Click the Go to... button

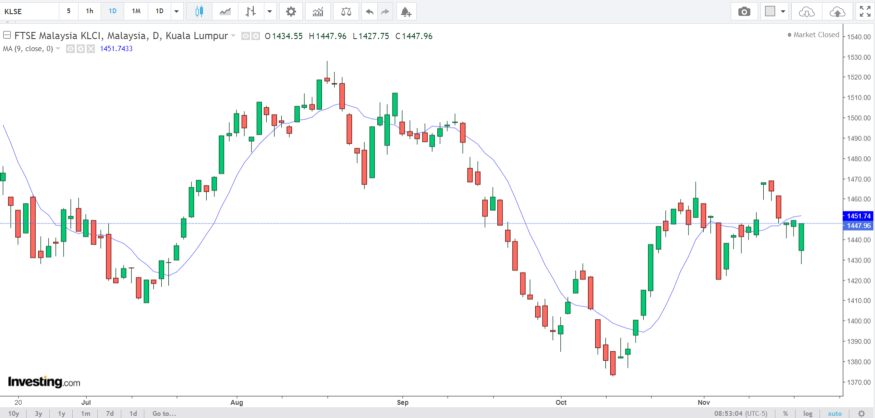(x=164, y=413)
